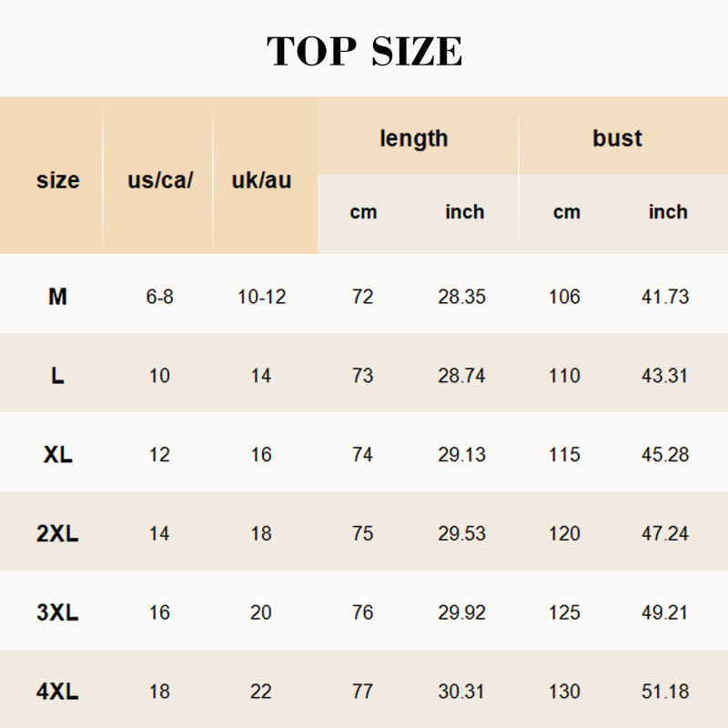Select the 'size' column header

[58, 180]
